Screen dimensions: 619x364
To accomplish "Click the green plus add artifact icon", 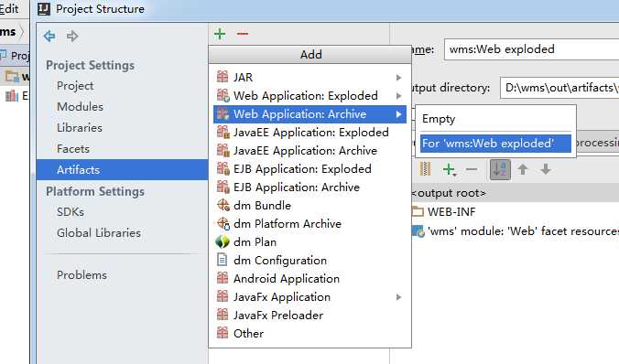I will 220,34.
